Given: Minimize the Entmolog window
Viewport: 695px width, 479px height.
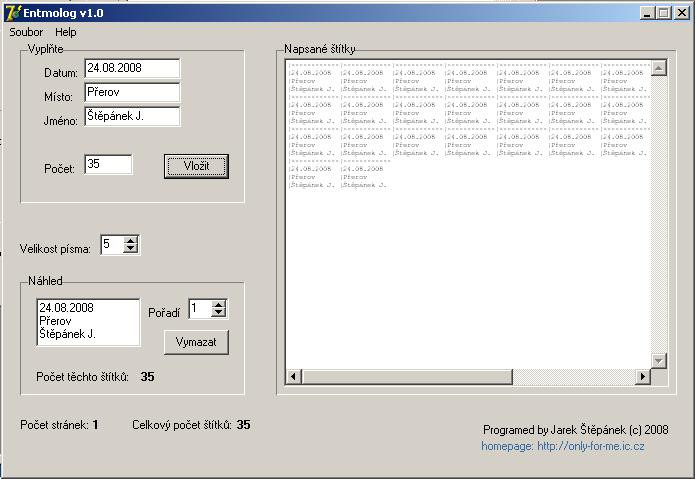Looking at the screenshot, I should pyautogui.click(x=647, y=13).
